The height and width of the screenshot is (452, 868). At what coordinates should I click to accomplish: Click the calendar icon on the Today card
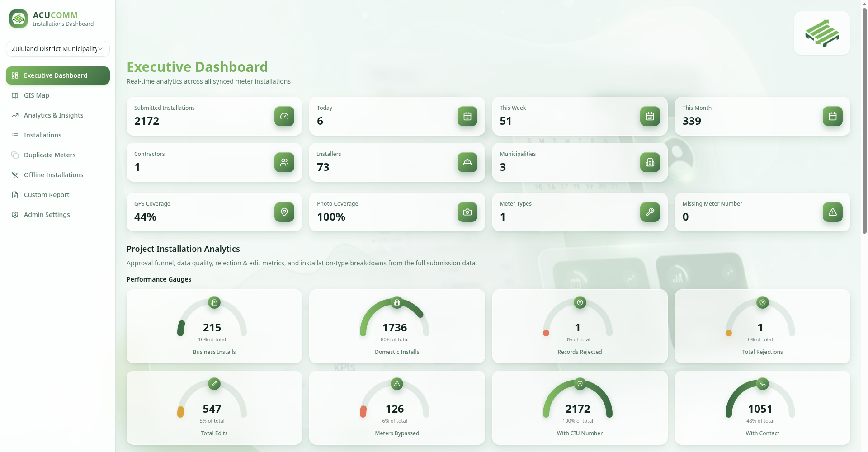click(467, 116)
